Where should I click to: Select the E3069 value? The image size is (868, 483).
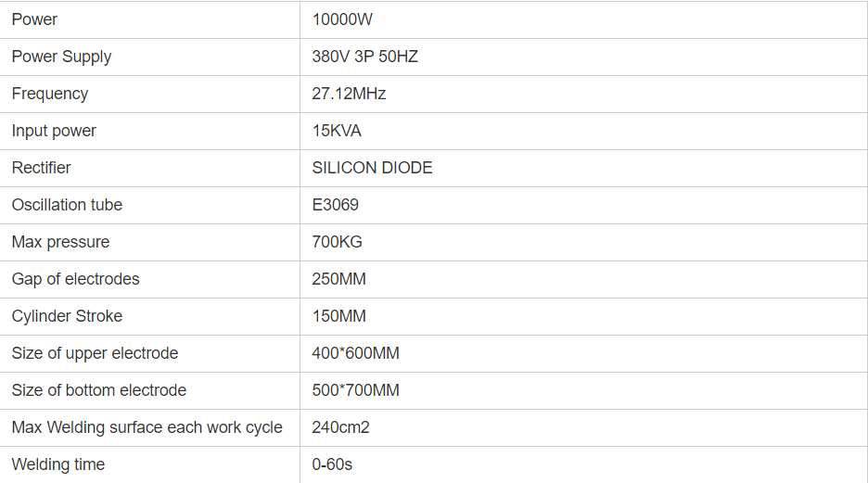[335, 205]
